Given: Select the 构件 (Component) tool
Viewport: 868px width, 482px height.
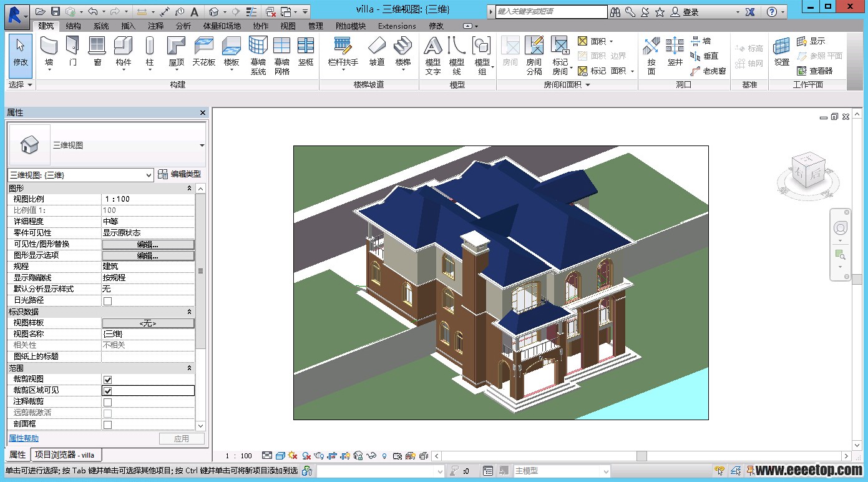Looking at the screenshot, I should (124, 54).
